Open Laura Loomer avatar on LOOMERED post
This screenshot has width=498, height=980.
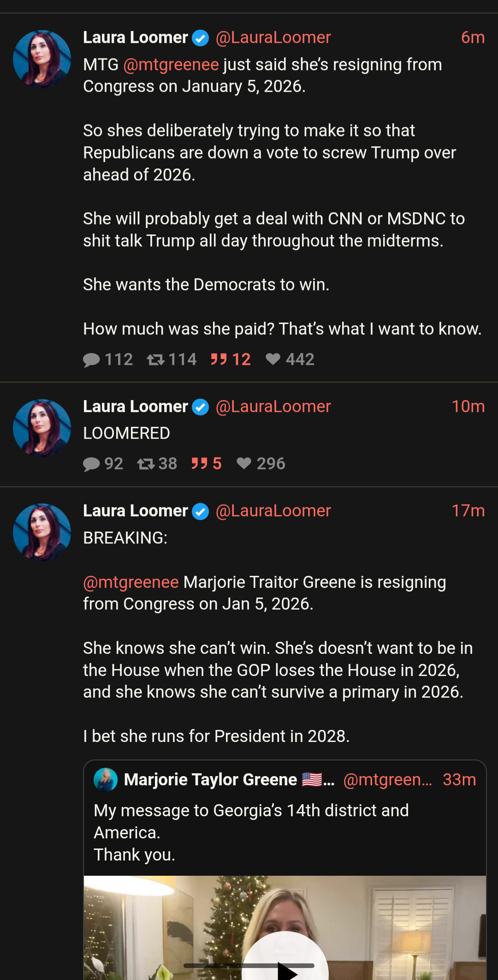[42, 428]
